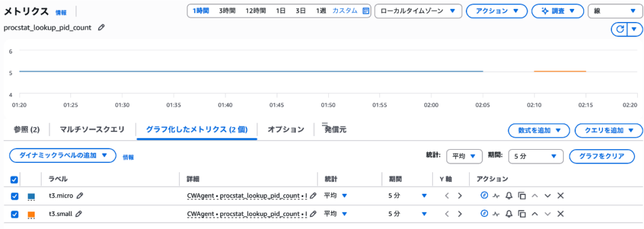This screenshot has height=229, width=644.
Task: Move t3.micro to left Y axis
Action: click(447, 196)
